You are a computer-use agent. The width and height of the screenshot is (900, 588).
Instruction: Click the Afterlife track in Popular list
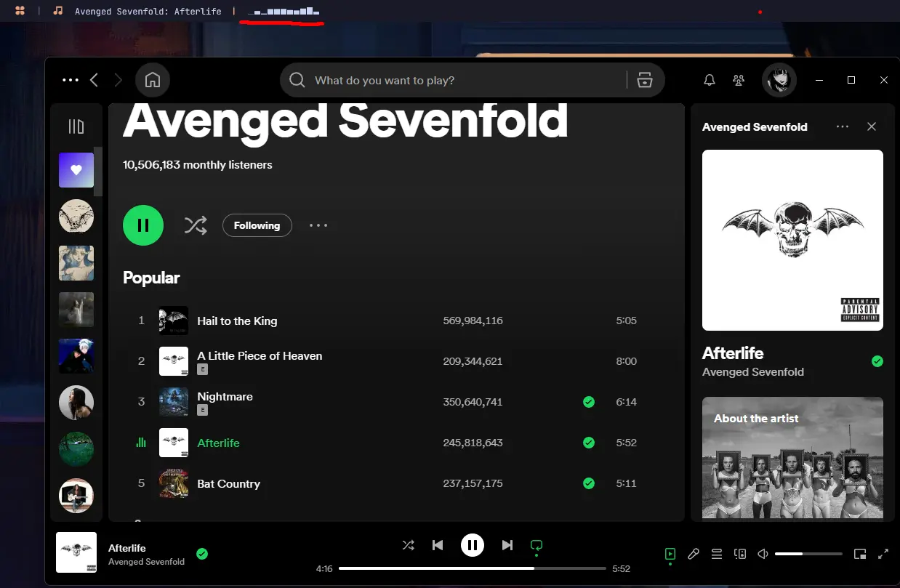pos(218,443)
